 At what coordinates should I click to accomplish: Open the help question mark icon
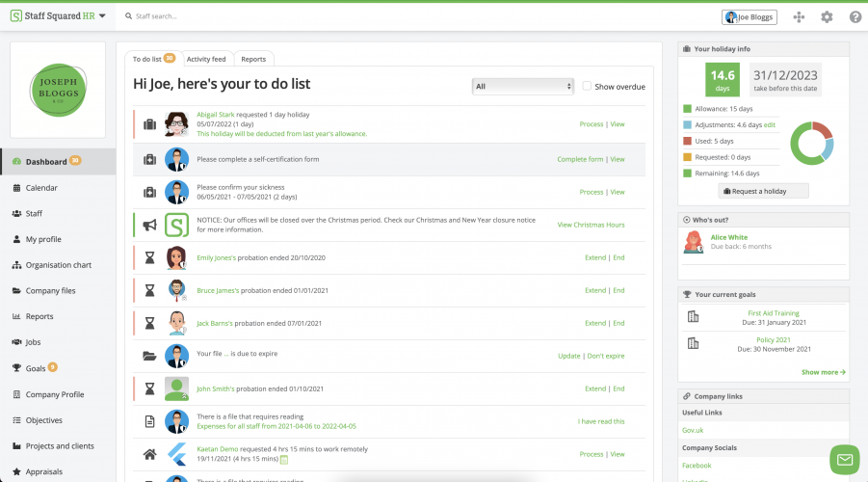tap(855, 17)
